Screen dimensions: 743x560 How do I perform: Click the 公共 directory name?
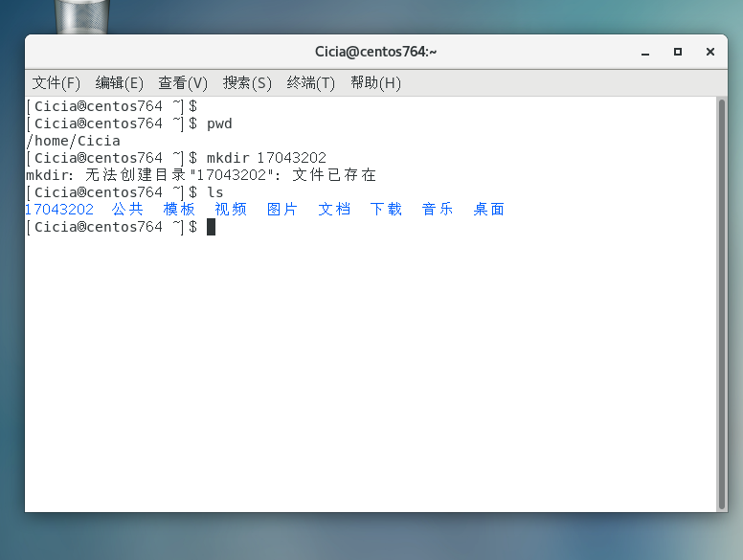tap(127, 210)
